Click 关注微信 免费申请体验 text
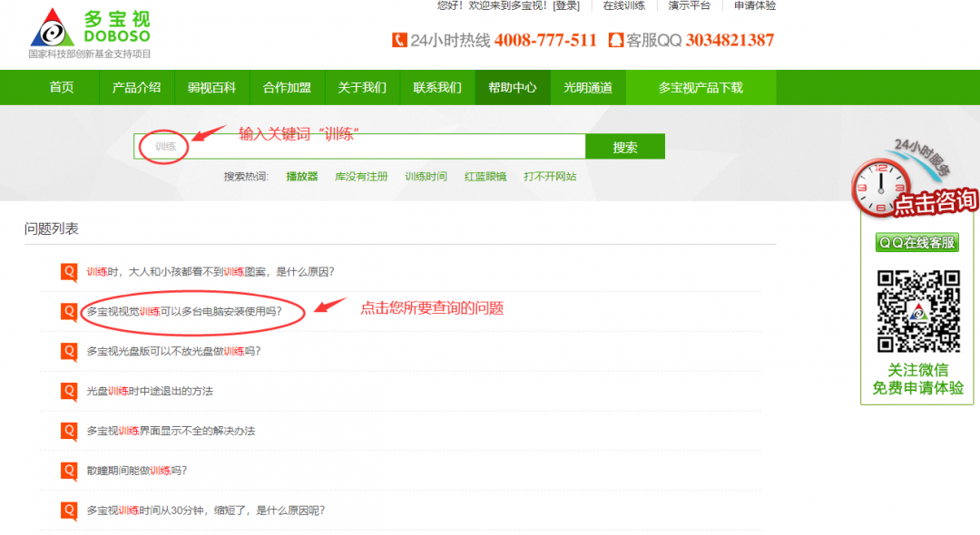Screen dimensions: 980x535 pos(918,379)
